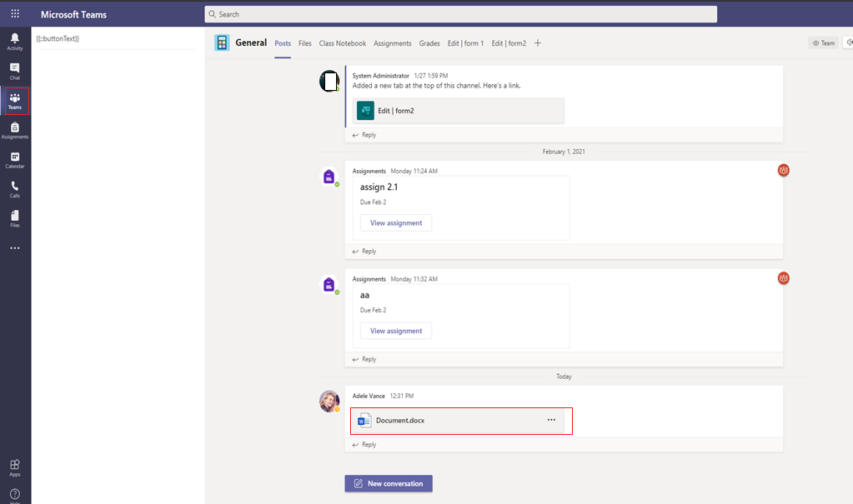
Task: Click the Word icon on Document.docx
Action: (364, 421)
